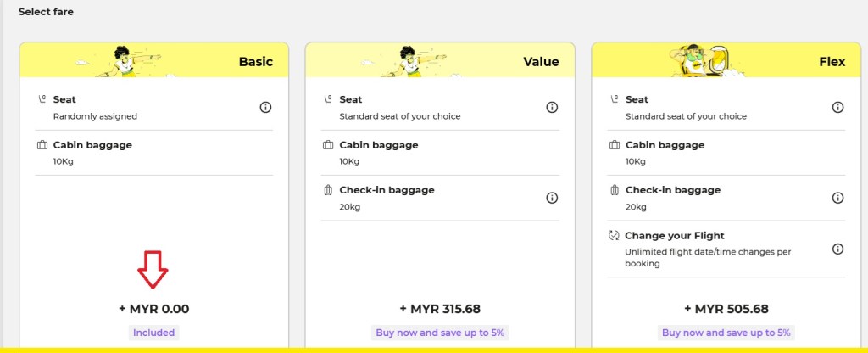Click info icon for Basic fare Seat
868x353 pixels.
[265, 107]
